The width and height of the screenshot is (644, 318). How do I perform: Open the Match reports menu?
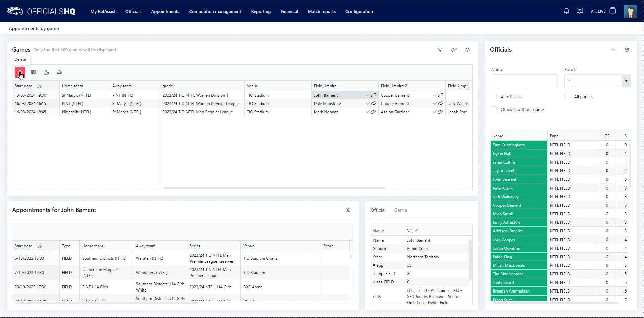(x=321, y=11)
